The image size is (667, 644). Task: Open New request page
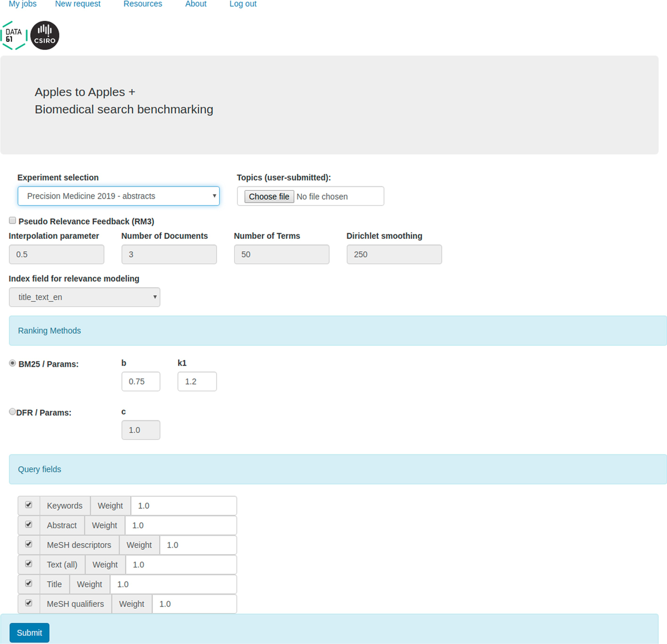78,4
